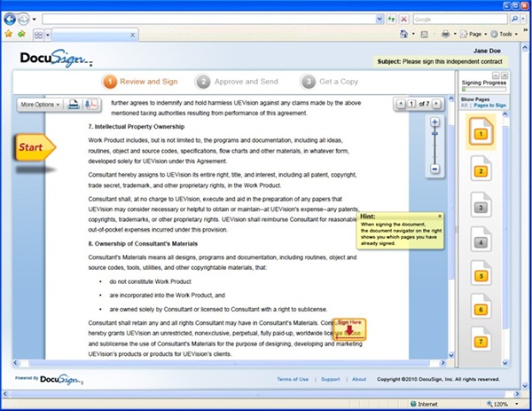Click the zoom in plus button
This screenshot has height=411, width=532.
click(435, 122)
